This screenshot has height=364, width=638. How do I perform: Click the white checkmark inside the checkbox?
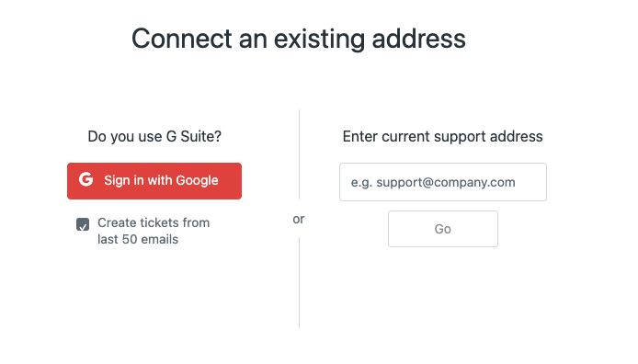point(83,226)
